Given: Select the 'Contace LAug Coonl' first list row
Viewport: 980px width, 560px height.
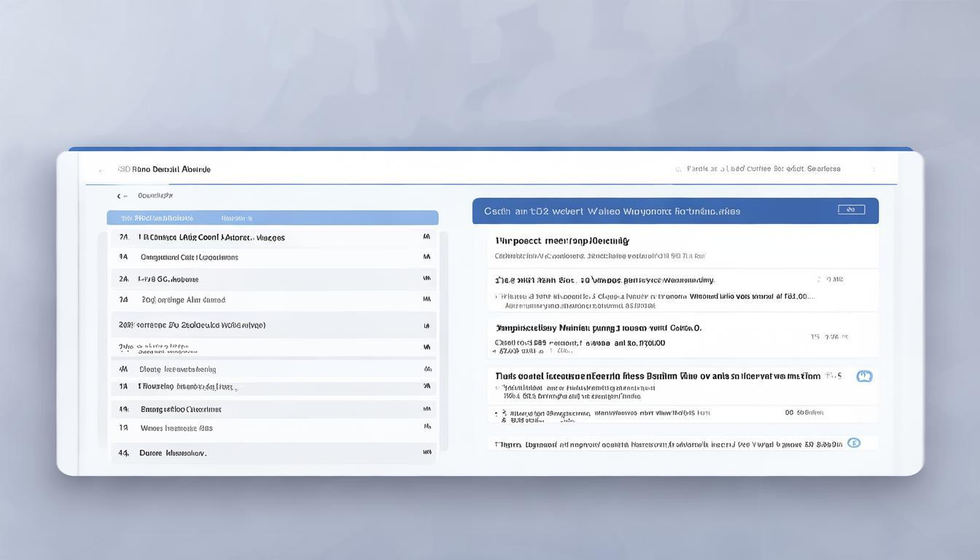Looking at the screenshot, I should 211,237.
